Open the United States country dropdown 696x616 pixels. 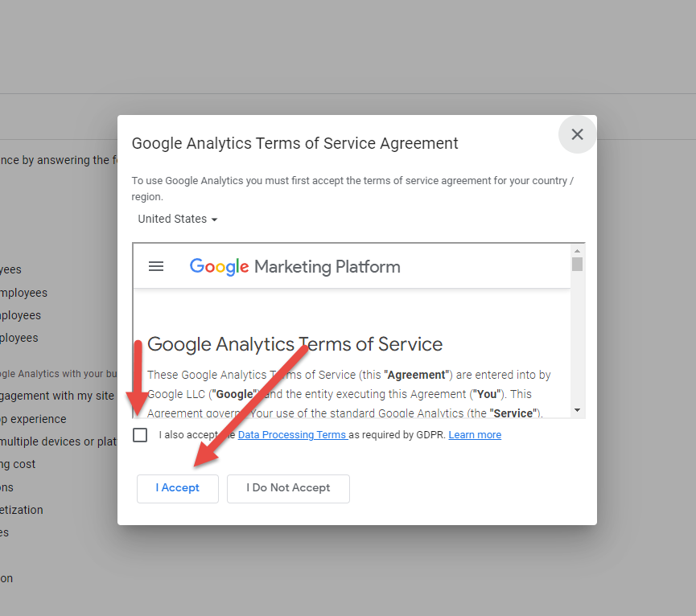(177, 219)
